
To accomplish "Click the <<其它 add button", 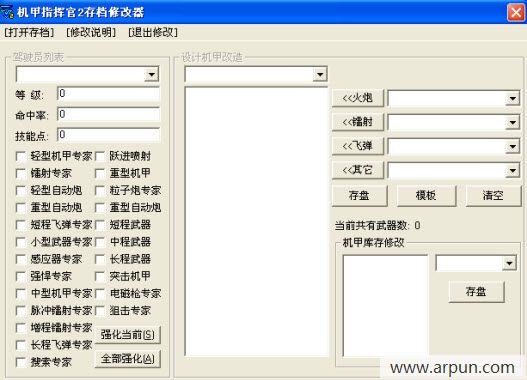I will 358,170.
